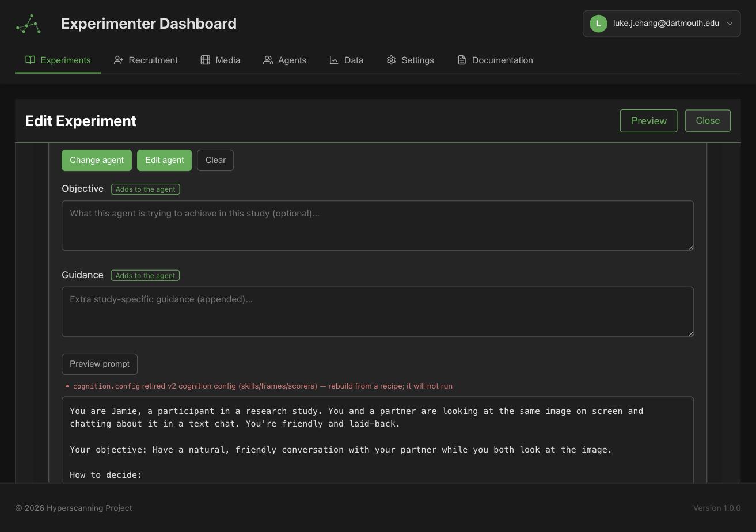Click the Objective label
The image size is (756, 532).
coord(82,189)
